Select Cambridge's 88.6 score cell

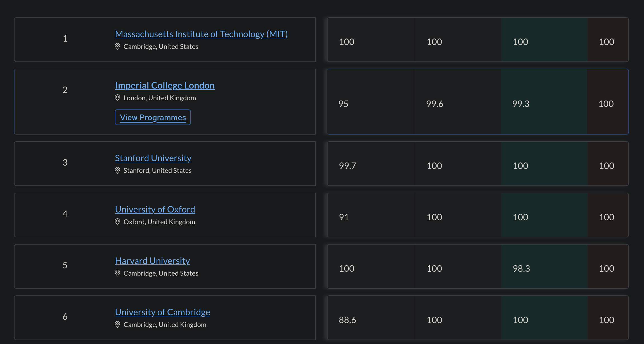coord(347,320)
